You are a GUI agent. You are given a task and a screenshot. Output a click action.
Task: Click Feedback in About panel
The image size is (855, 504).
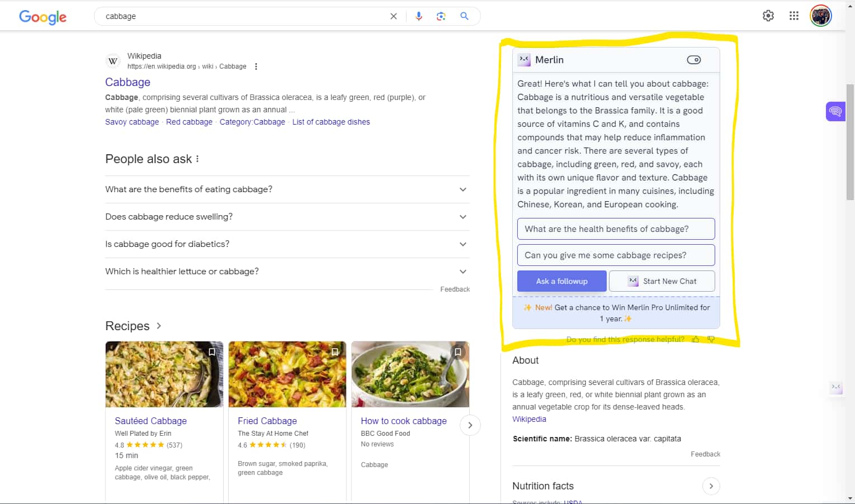click(705, 454)
